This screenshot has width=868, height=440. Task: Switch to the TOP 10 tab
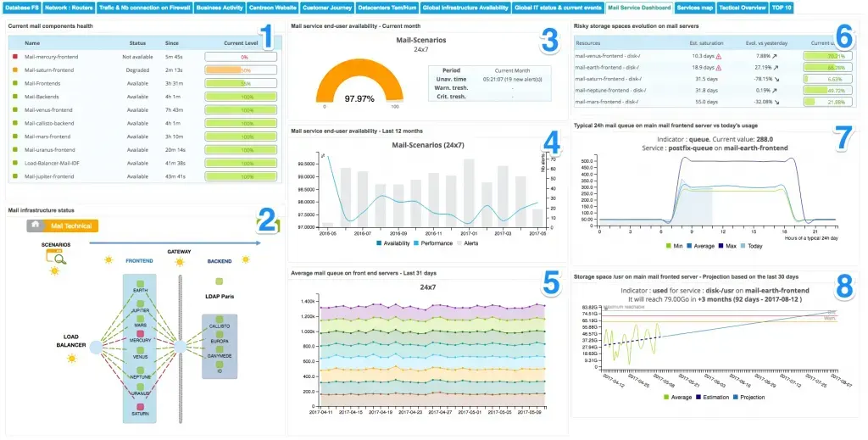781,8
